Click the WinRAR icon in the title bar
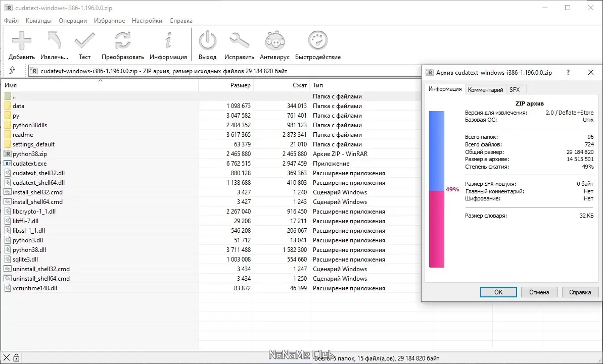 8,8
